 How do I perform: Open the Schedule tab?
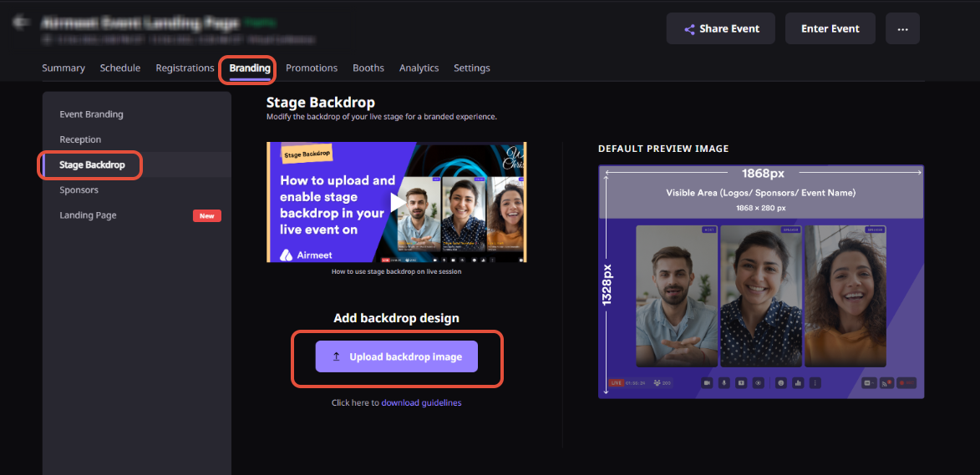tap(120, 68)
